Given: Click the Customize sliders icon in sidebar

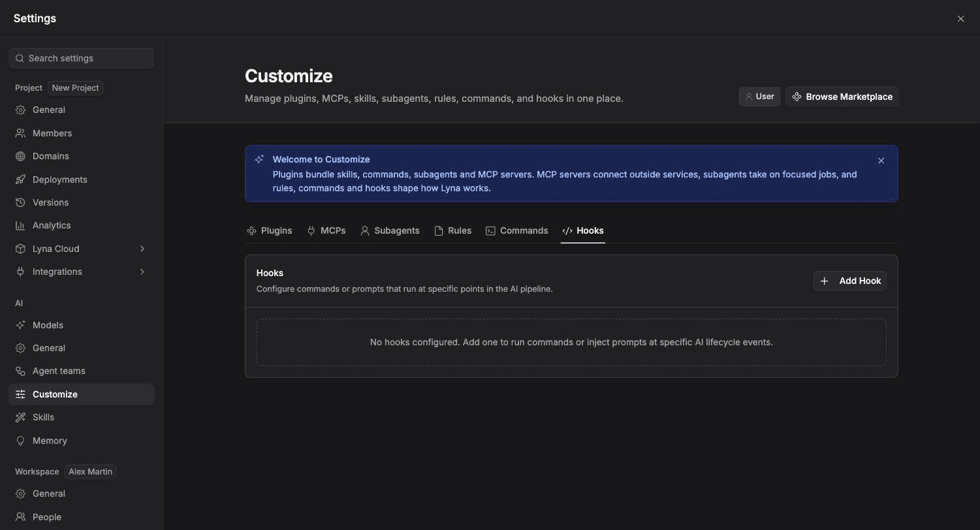Looking at the screenshot, I should click(x=20, y=394).
